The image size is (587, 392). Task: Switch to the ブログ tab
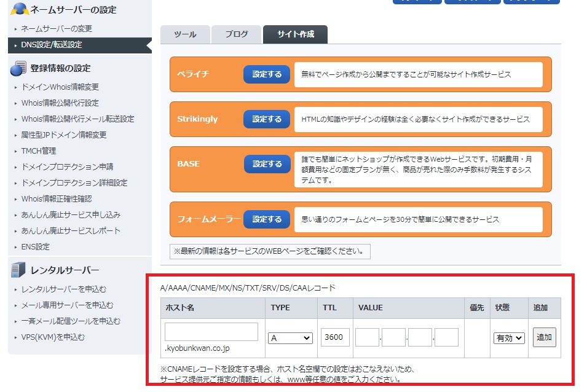coord(236,34)
